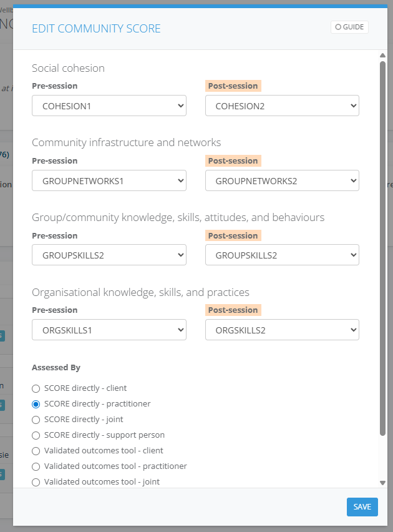Click Community infrastructure and networks heading
Viewport: 393px width, 532px height.
coord(127,142)
